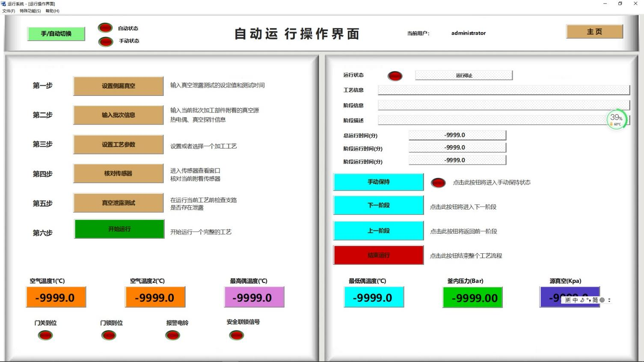Click the 运行系统 application icon in titlebar
The height and width of the screenshot is (362, 644).
click(x=3, y=3)
